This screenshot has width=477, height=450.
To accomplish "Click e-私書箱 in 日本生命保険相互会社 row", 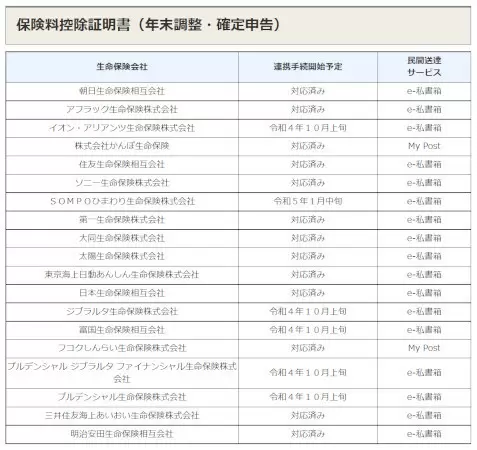I will click(x=424, y=293).
